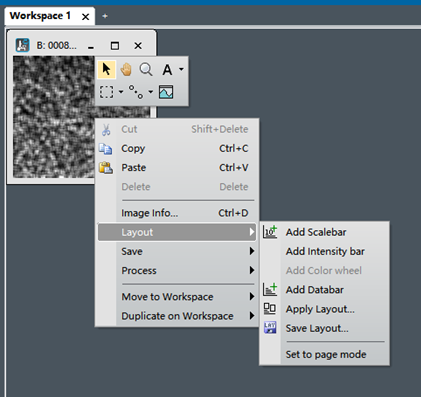Select the arrow pointer tool
421x397 pixels.
pyautogui.click(x=106, y=69)
